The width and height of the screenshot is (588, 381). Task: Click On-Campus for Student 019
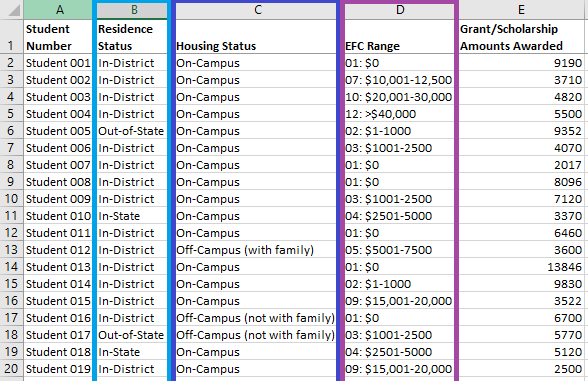tap(256, 369)
